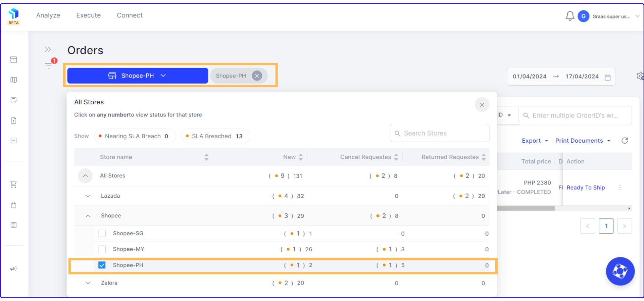Open the floating help lifebuoy button

pyautogui.click(x=620, y=271)
